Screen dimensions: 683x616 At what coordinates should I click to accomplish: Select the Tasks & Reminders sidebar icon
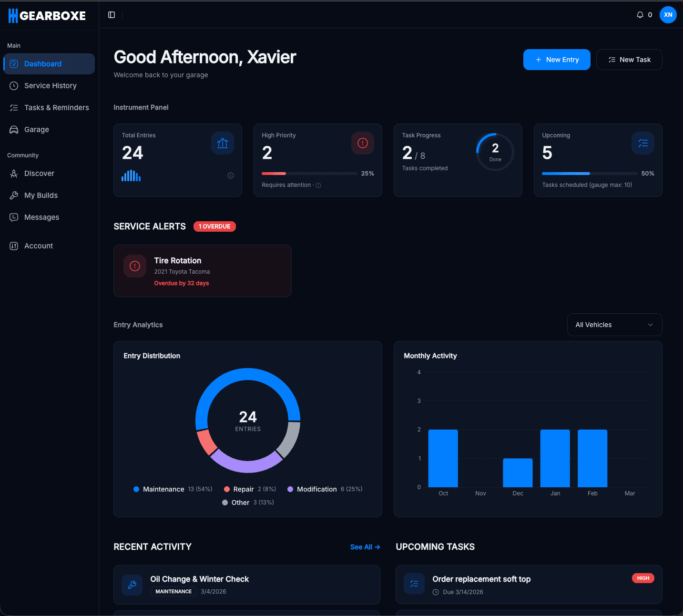click(14, 107)
